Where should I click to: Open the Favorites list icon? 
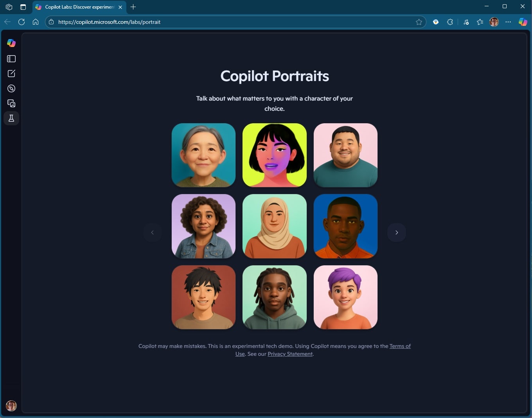coord(480,22)
